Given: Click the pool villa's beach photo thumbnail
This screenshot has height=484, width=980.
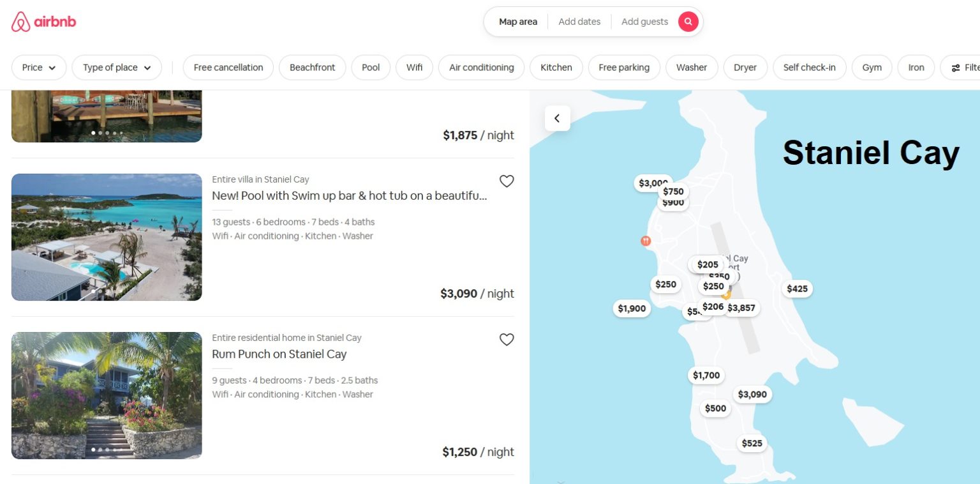Looking at the screenshot, I should point(107,237).
